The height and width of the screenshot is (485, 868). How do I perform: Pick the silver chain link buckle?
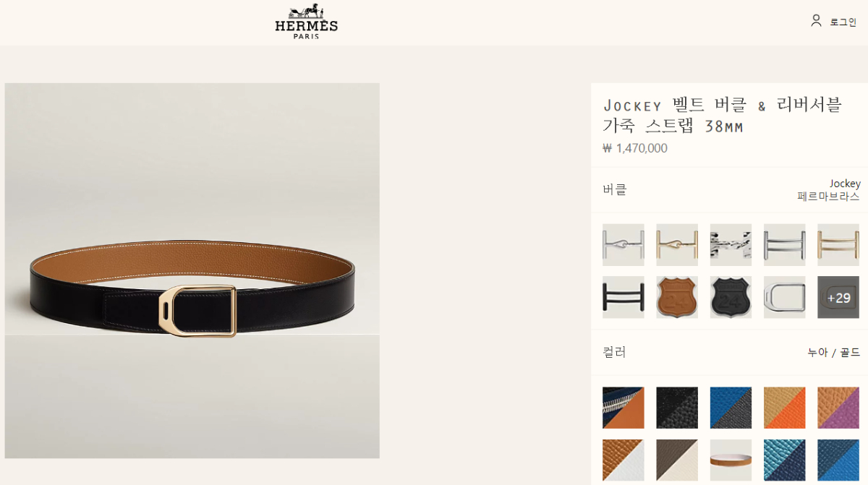731,244
